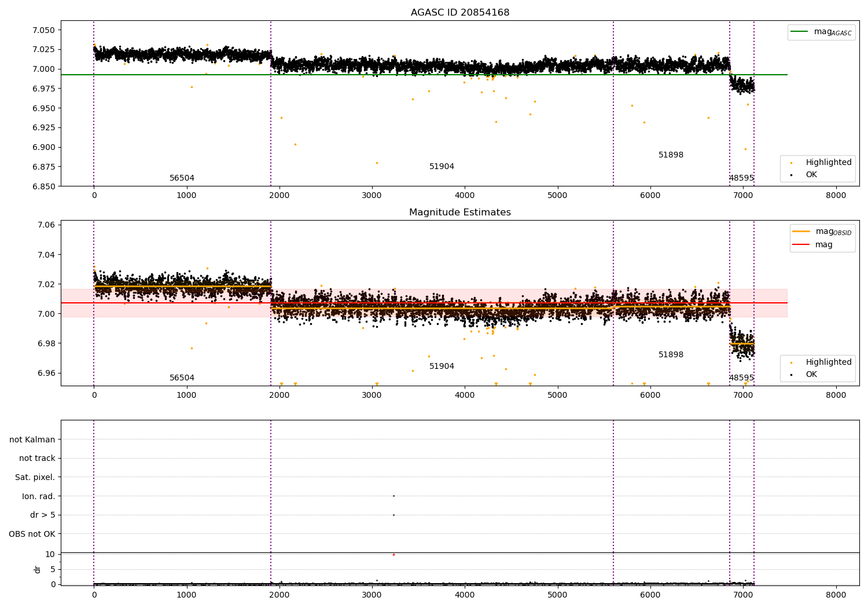The height and width of the screenshot is (608, 868).
Task: Click the 7.04 tick on Magnitude Estimates axis
Action: pos(46,255)
